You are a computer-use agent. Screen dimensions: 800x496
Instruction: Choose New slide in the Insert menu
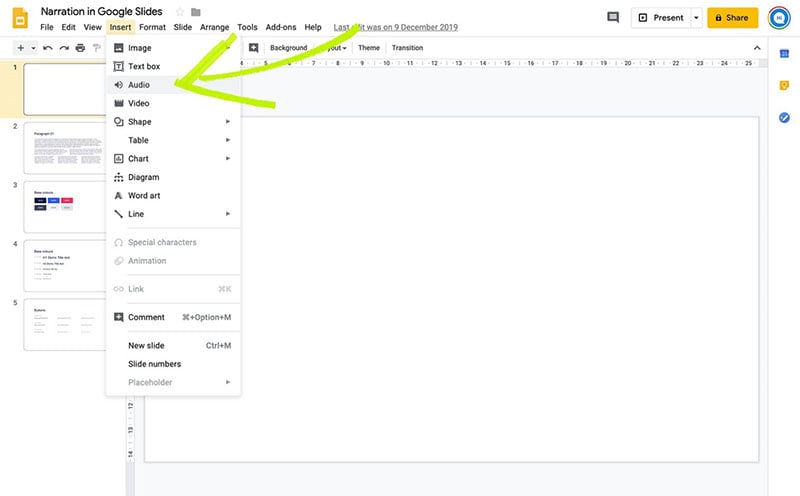173,345
